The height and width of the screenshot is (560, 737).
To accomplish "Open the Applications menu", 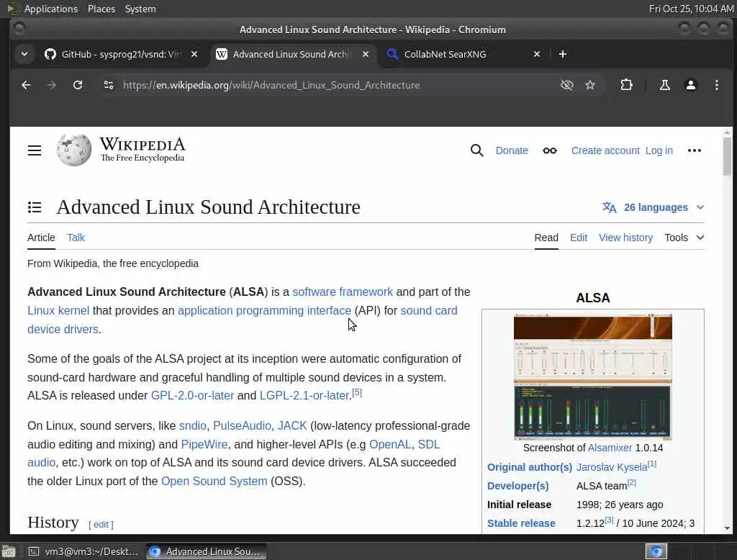I will point(51,9).
